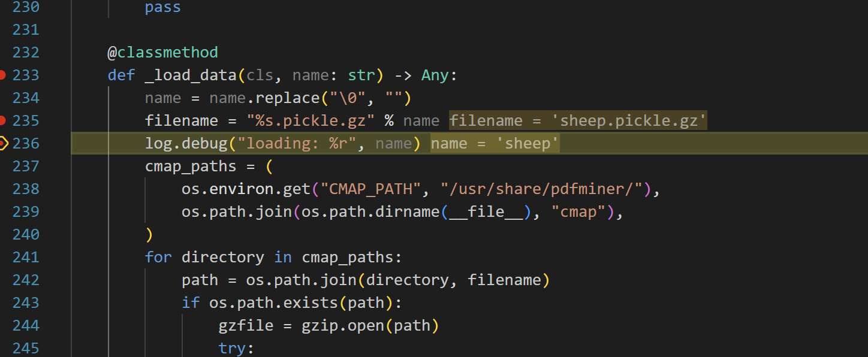Click line number 241 in the gutter

(x=26, y=257)
